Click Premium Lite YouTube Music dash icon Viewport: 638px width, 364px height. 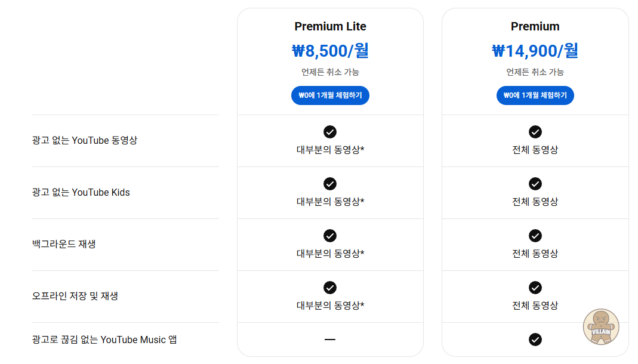coord(330,340)
